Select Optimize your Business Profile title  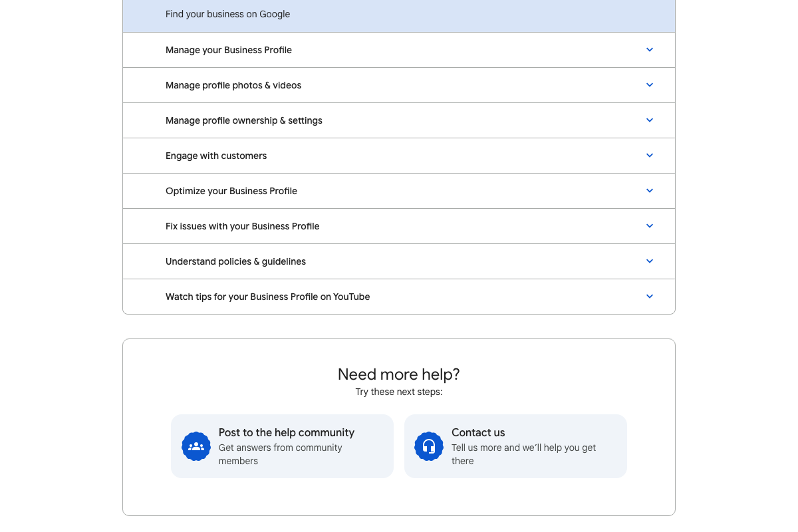tap(231, 191)
